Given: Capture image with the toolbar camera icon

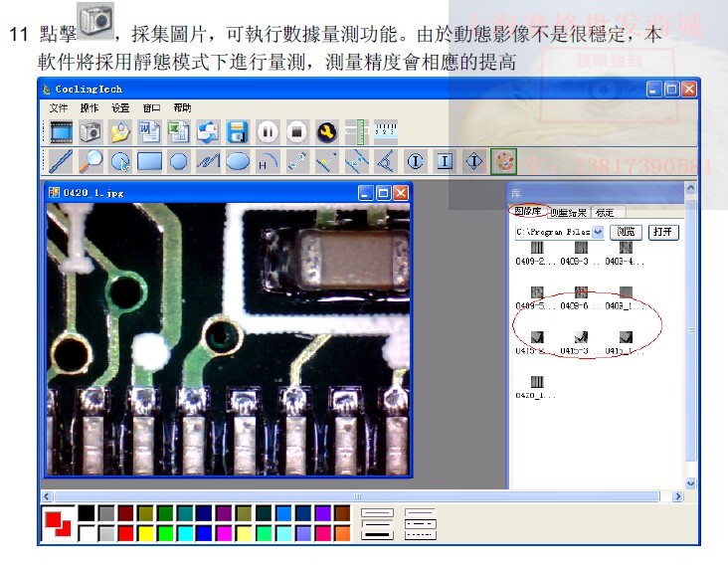Looking at the screenshot, I should (x=91, y=132).
